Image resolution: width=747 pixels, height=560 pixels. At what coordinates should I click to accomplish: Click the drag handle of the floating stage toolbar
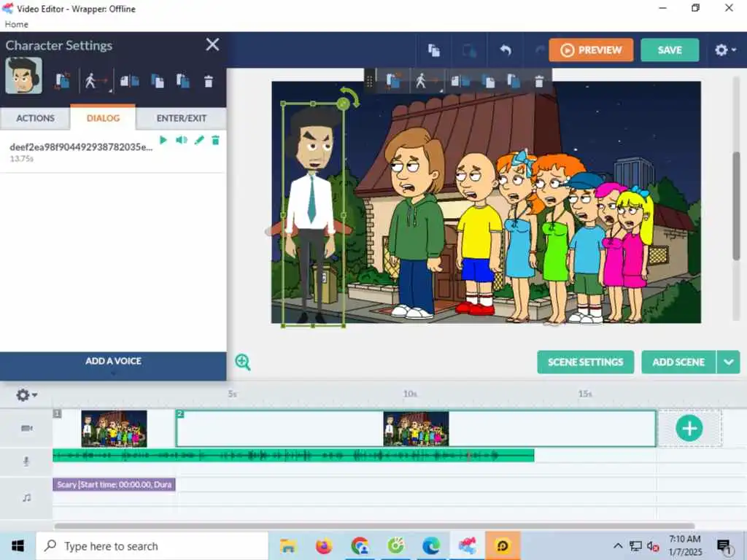(369, 82)
